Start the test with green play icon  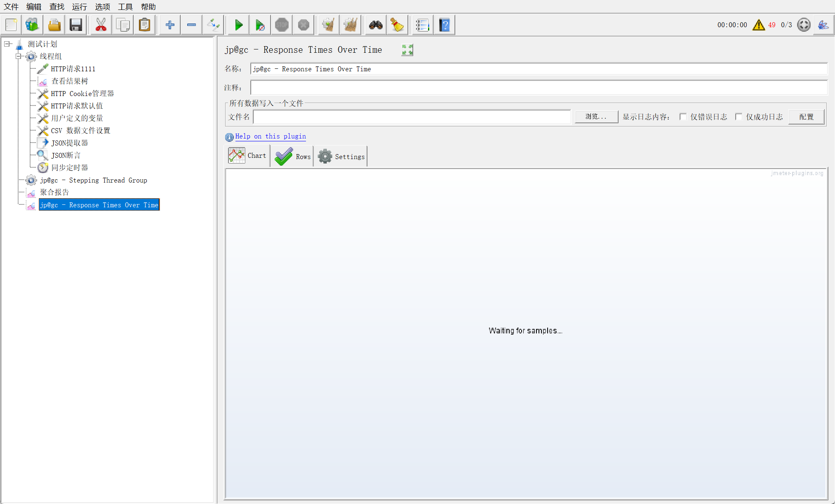(238, 25)
